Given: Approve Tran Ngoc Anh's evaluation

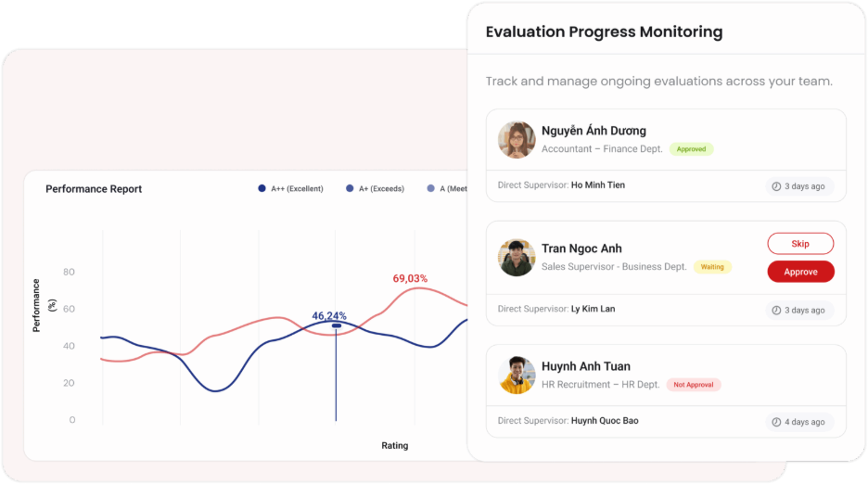Looking at the screenshot, I should point(800,272).
